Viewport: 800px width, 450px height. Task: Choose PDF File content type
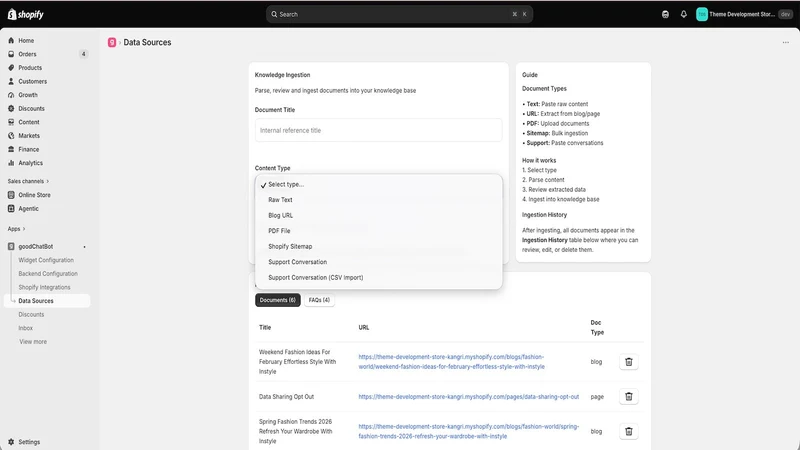click(379, 231)
